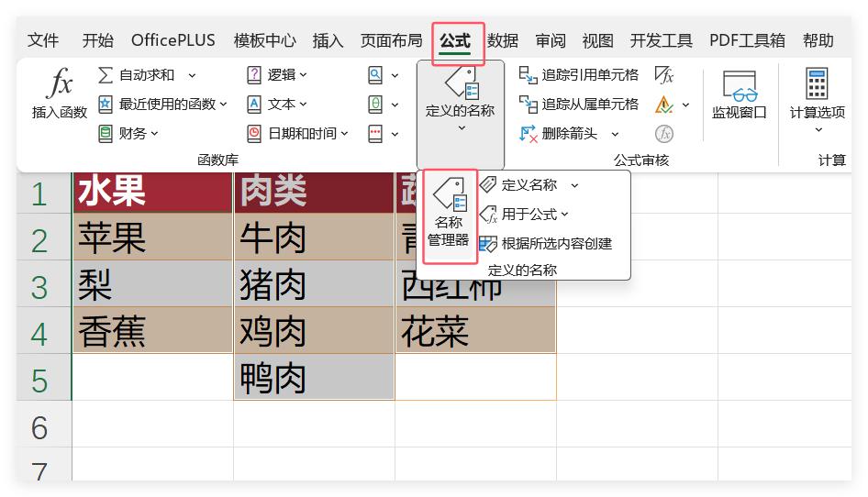Click 用于公式 icon
This screenshot has width=868, height=497.
click(x=488, y=215)
